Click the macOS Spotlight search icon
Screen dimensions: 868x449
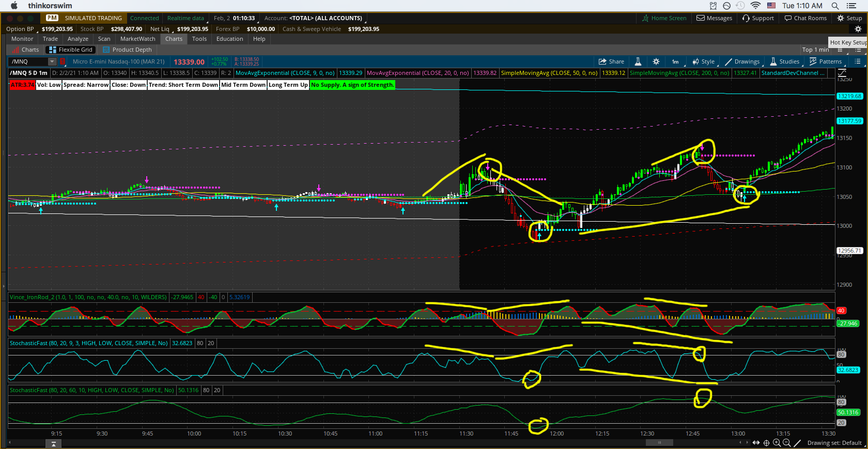[835, 6]
